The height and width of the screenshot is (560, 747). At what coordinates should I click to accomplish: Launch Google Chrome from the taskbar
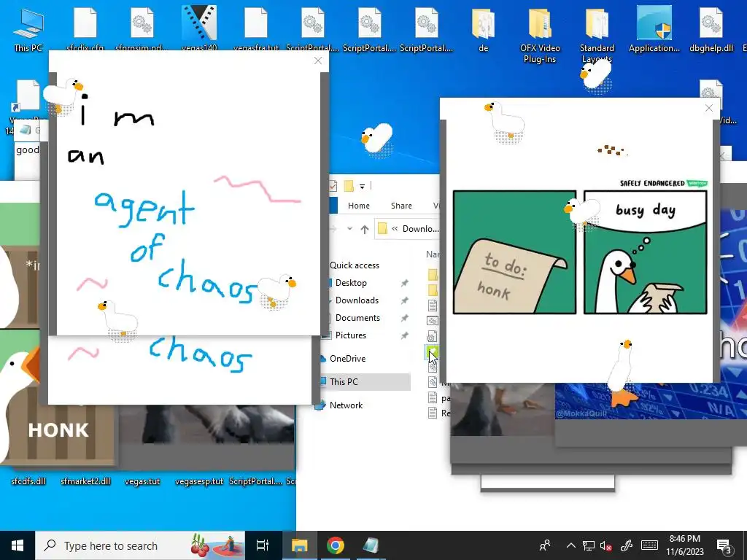[x=336, y=545]
